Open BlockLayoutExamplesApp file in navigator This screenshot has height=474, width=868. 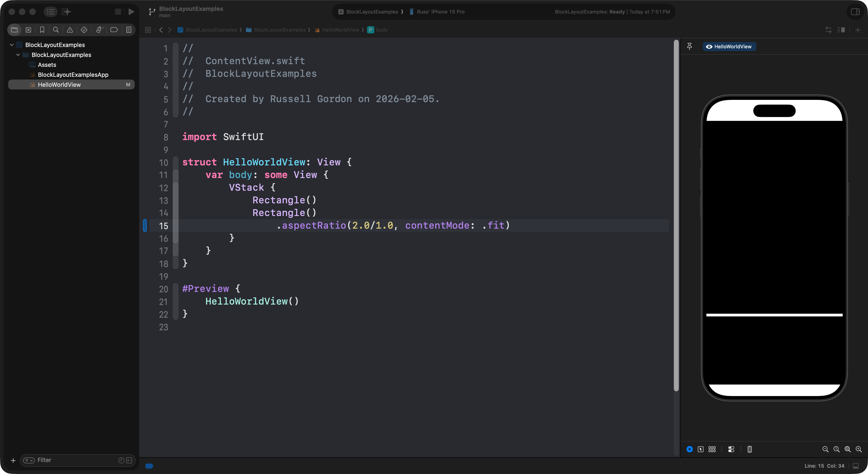[73, 75]
